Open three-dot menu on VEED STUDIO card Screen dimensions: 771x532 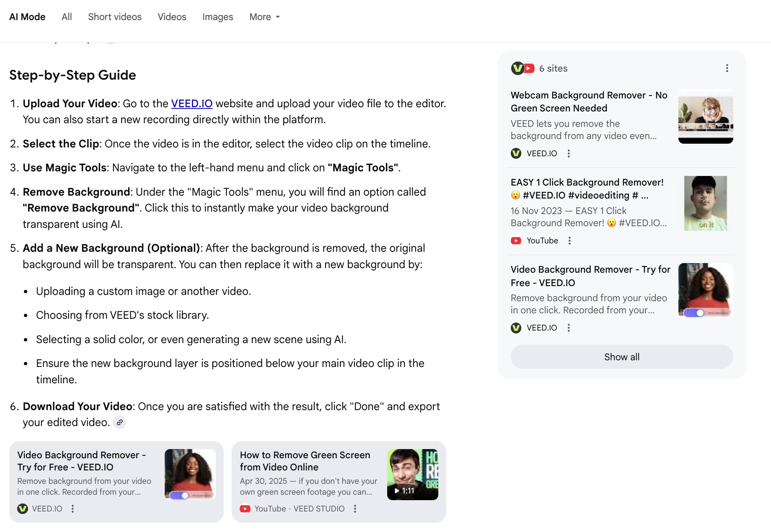(355, 509)
